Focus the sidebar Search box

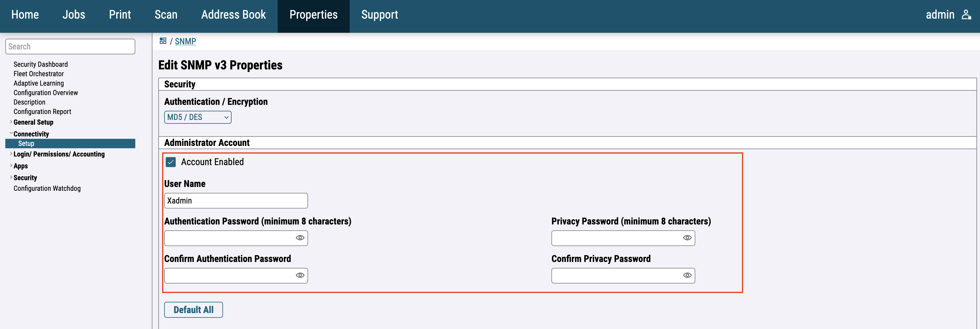(x=70, y=46)
